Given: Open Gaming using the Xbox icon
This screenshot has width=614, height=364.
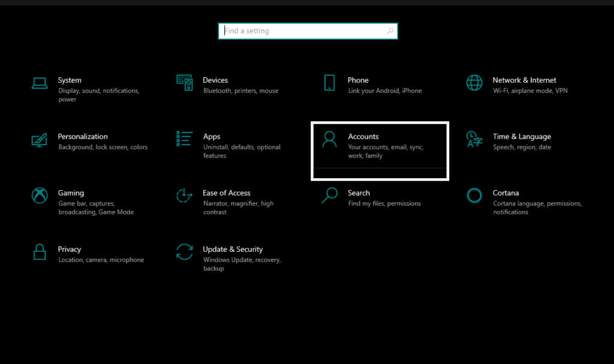Looking at the screenshot, I should 40,195.
